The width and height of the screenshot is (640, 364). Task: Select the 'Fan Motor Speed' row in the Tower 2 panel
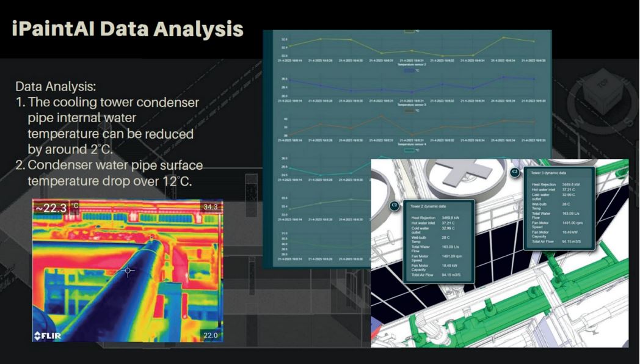click(x=438, y=258)
